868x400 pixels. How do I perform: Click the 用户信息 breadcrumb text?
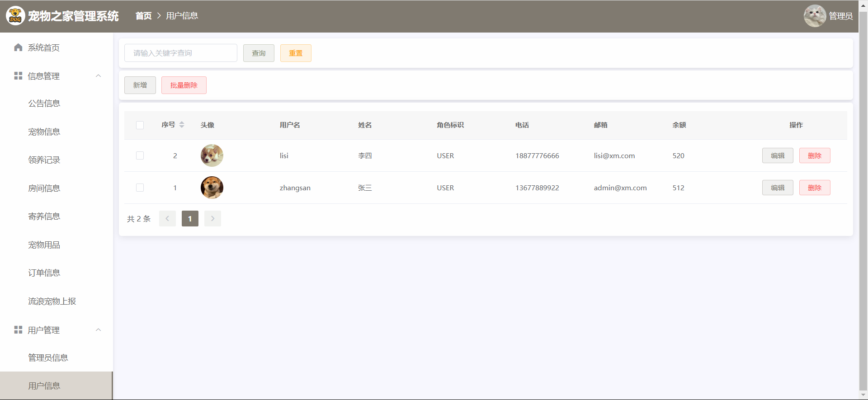point(182,16)
